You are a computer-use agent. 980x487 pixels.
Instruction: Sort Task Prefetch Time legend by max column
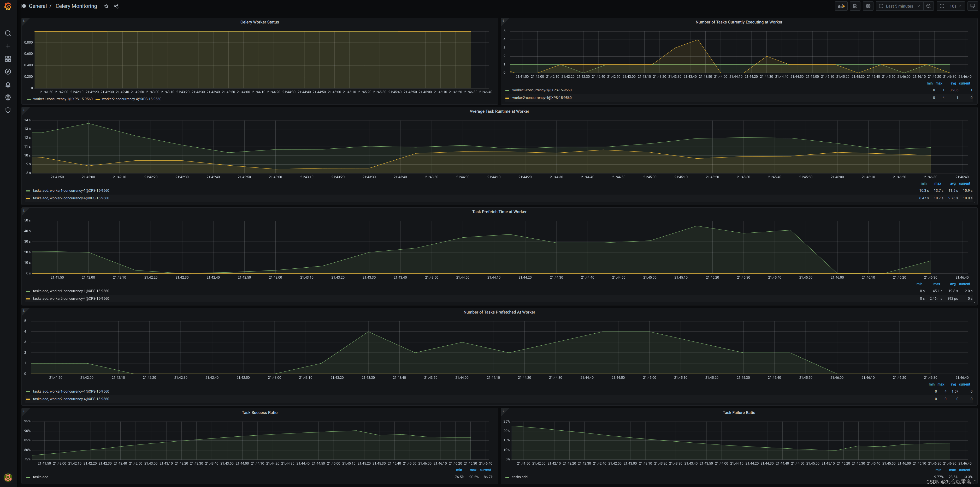pyautogui.click(x=936, y=284)
